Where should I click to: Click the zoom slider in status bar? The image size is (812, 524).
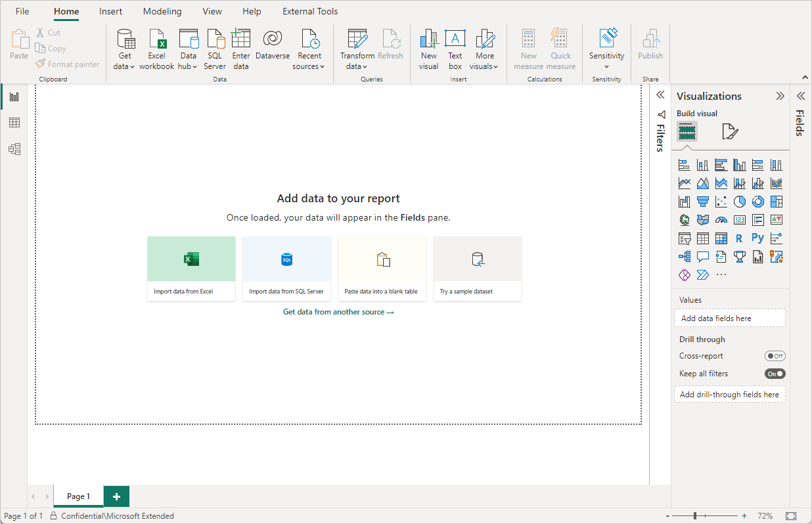695,516
